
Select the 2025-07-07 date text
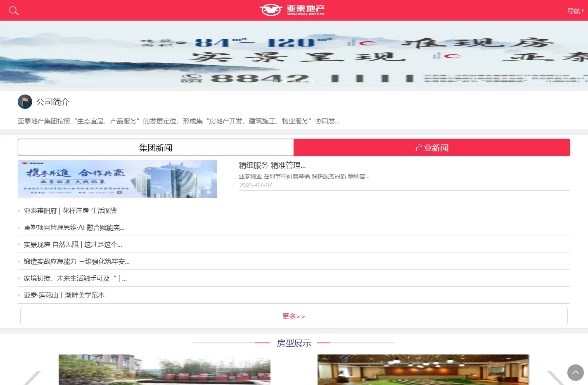(x=256, y=185)
